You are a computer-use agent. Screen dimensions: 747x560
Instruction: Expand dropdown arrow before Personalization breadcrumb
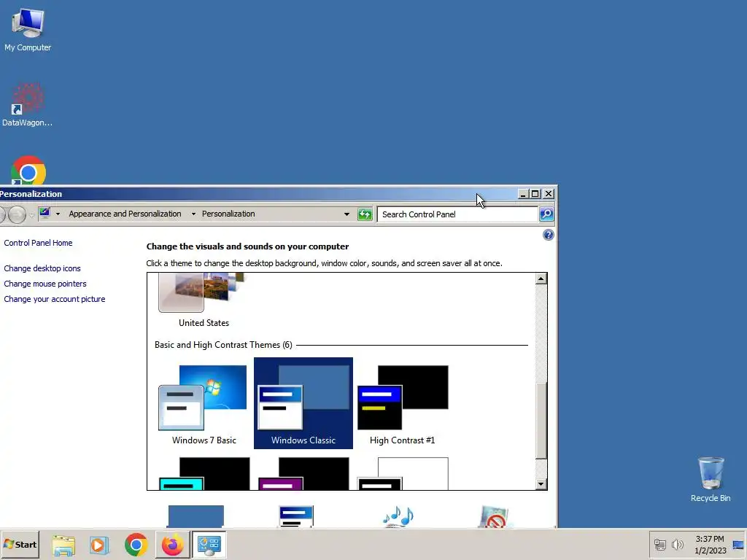(x=193, y=214)
